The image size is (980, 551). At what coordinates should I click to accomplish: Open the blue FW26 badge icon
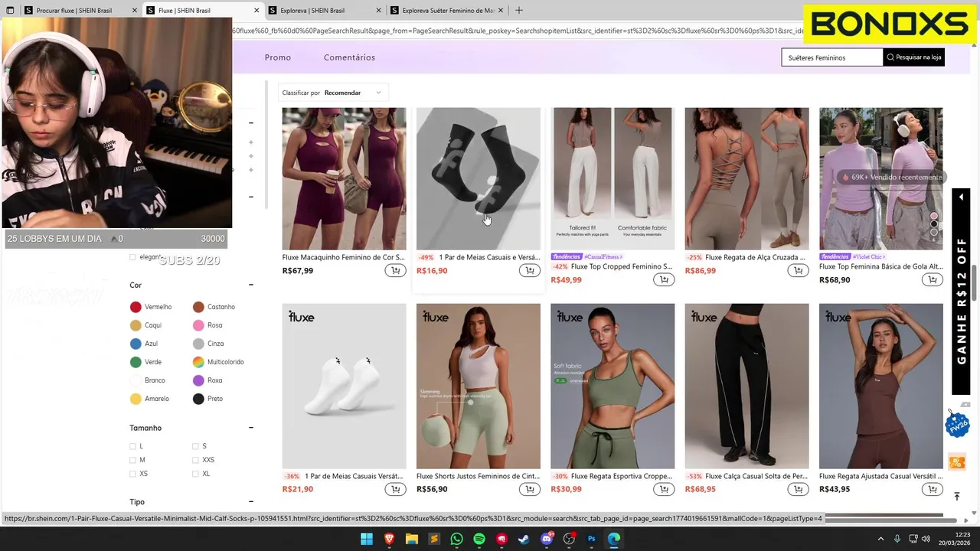(x=957, y=424)
